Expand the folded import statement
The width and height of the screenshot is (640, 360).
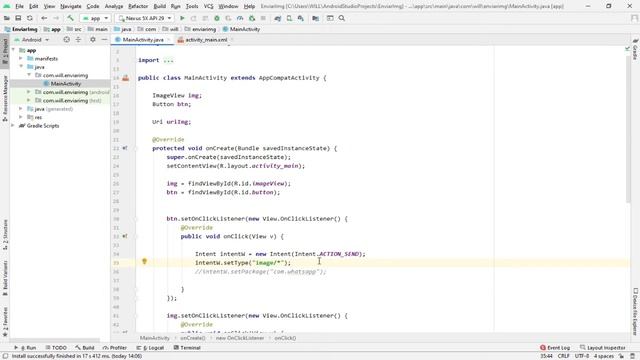(x=168, y=60)
